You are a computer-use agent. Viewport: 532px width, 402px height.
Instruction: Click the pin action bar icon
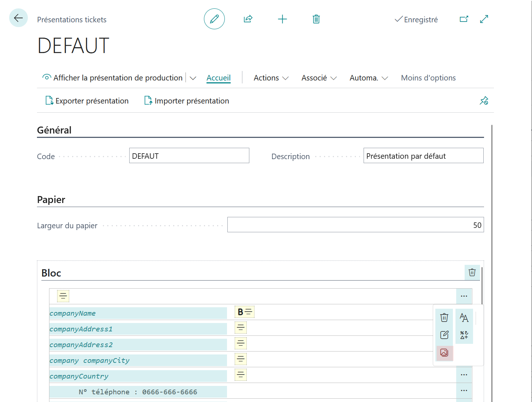click(484, 101)
